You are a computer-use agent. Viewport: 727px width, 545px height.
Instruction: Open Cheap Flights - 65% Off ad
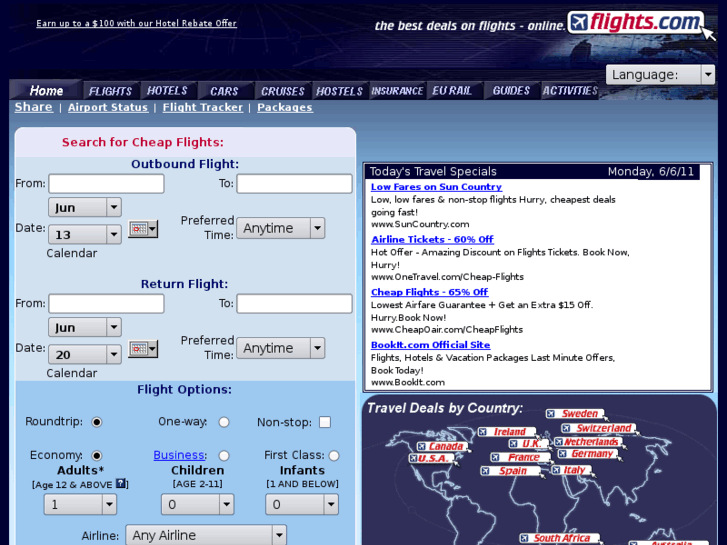(429, 292)
